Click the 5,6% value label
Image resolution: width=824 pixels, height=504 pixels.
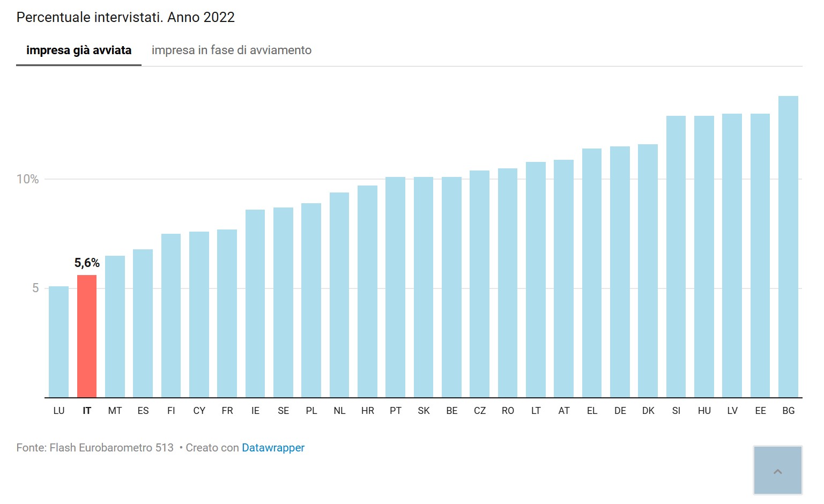87,263
